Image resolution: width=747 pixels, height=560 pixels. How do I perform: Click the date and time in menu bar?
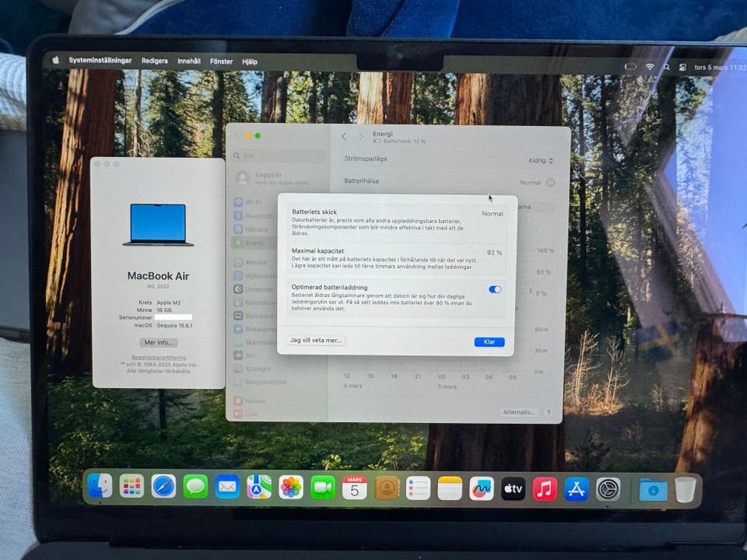click(720, 68)
